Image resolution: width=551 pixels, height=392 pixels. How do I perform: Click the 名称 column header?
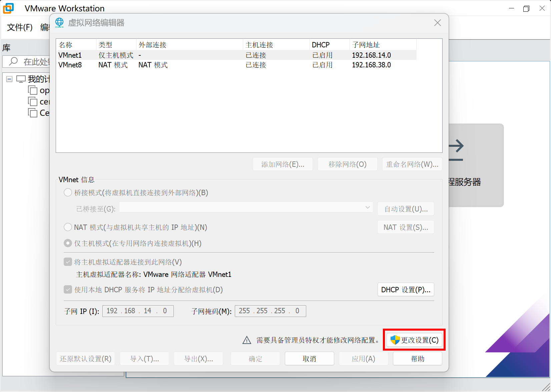76,45
